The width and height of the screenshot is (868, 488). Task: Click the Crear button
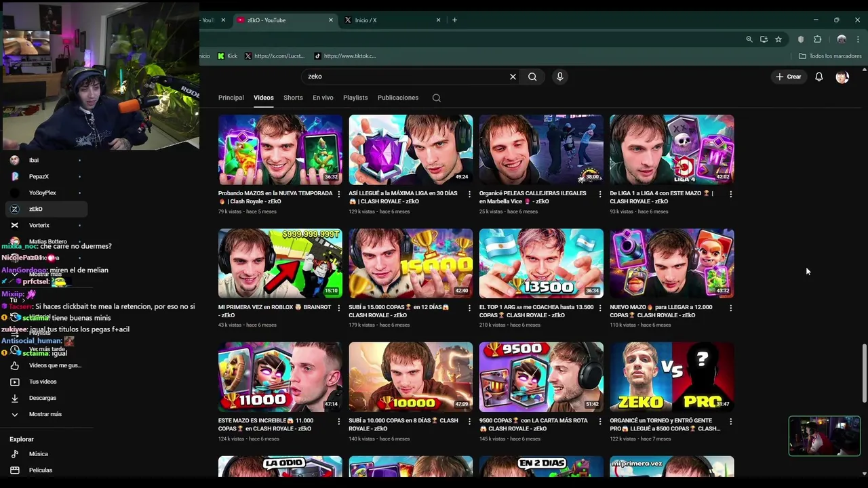point(789,77)
